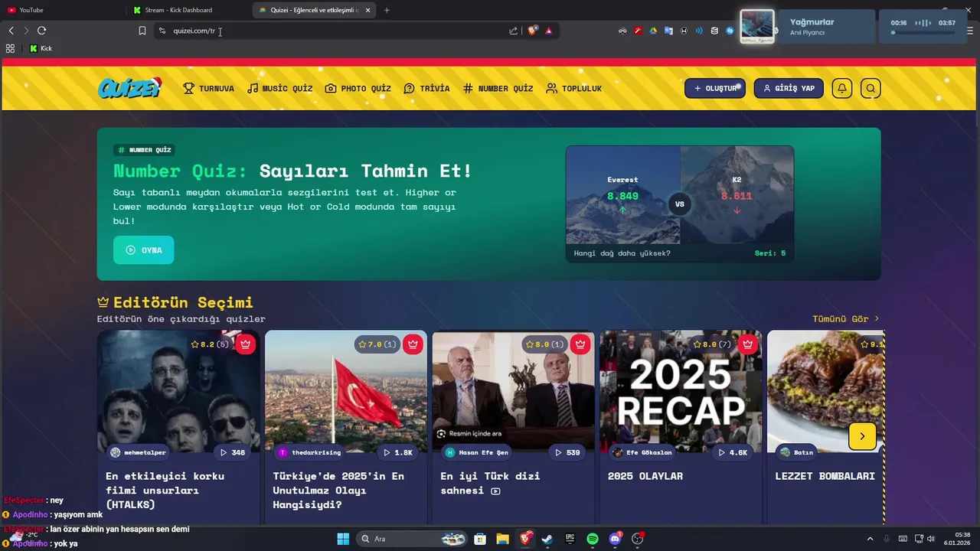
Task: Click the Everest side of the comparison
Action: click(622, 195)
